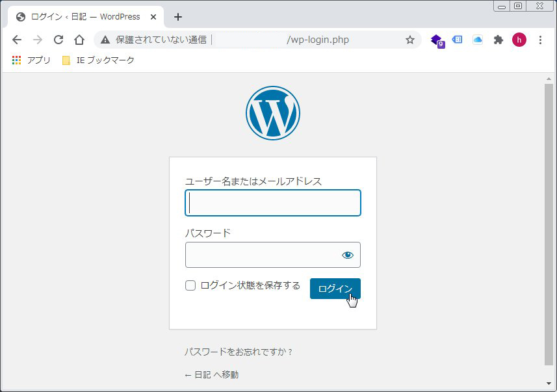Show the password with the eye icon

[x=348, y=255]
